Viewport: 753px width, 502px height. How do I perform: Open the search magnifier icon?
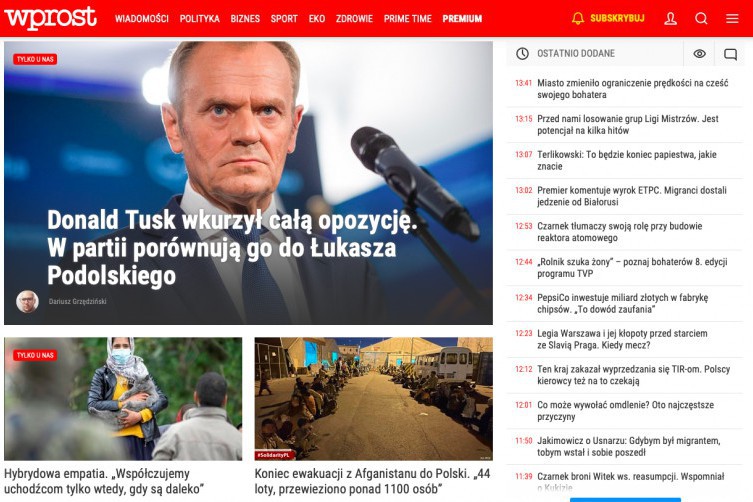[x=701, y=19]
